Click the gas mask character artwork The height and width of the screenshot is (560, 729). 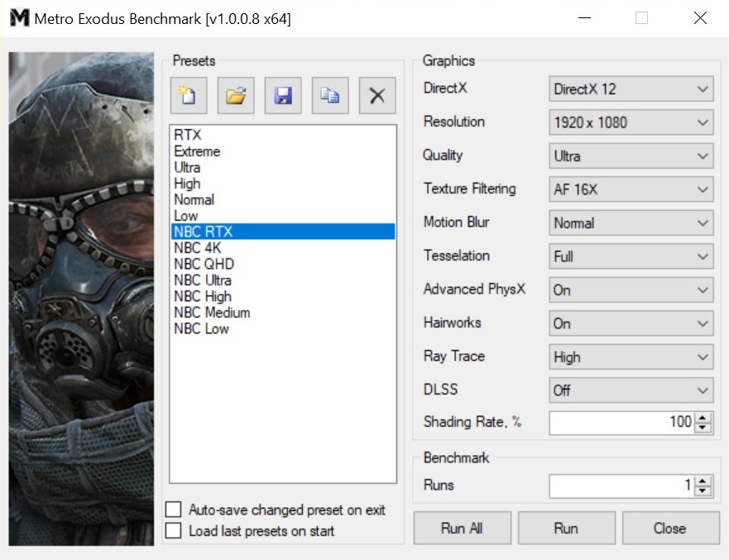[x=81, y=299]
